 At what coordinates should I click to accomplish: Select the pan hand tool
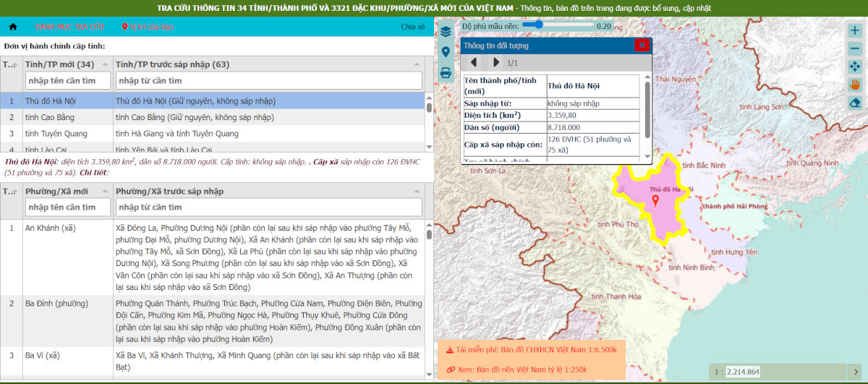tap(854, 85)
